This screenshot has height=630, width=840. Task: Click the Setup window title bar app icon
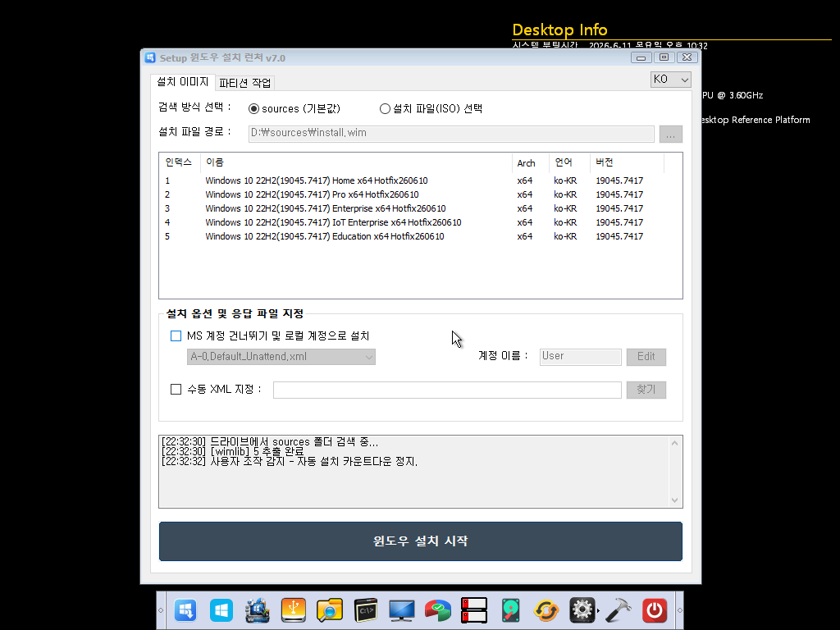tap(150, 57)
